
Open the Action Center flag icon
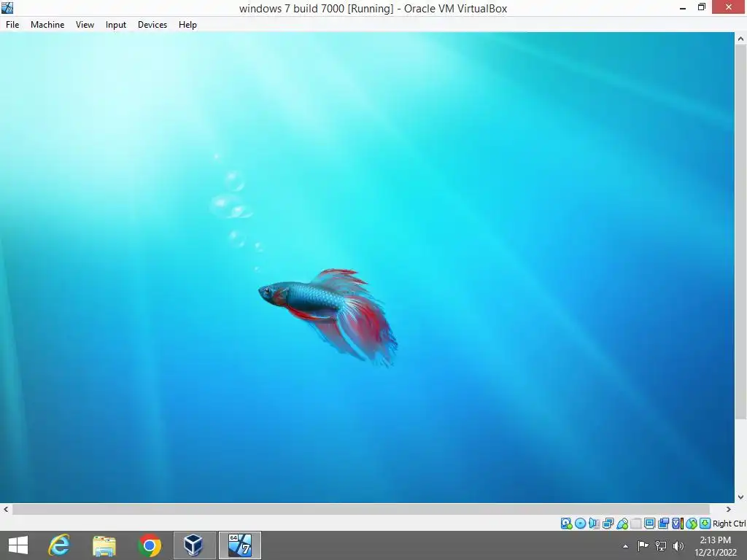[643, 545]
